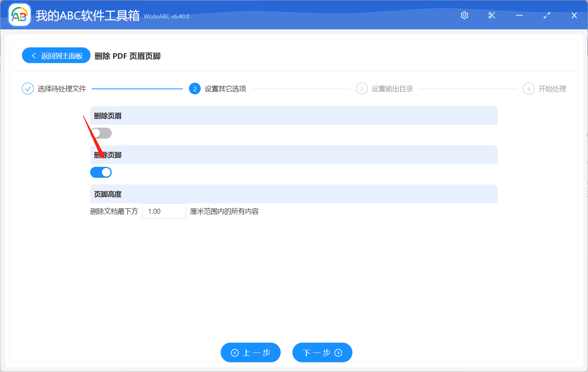
Task: Select step 2 设置其它选项
Action: (195, 88)
